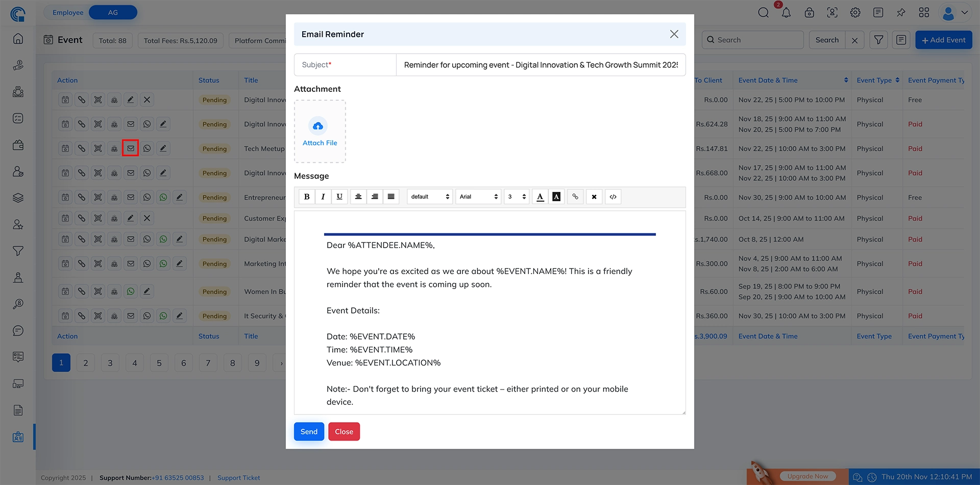The width and height of the screenshot is (980, 485).
Task: Select the Attach File upload icon
Action: 318,126
